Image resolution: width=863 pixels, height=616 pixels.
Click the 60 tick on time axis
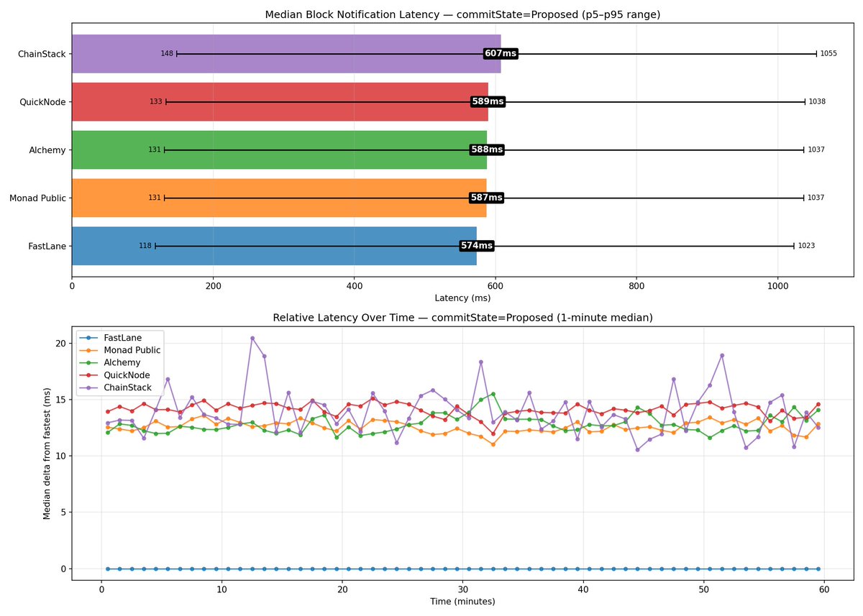(x=824, y=589)
